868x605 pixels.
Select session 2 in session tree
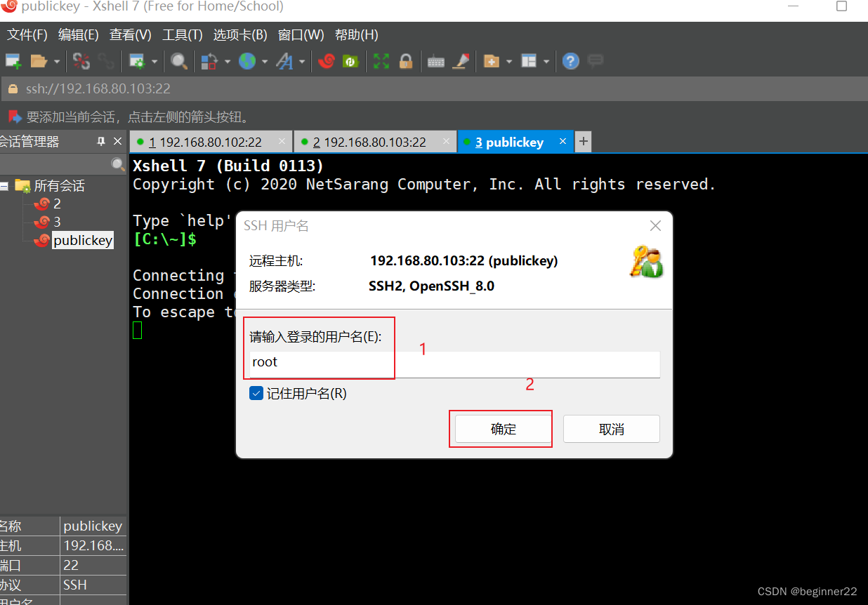point(57,204)
